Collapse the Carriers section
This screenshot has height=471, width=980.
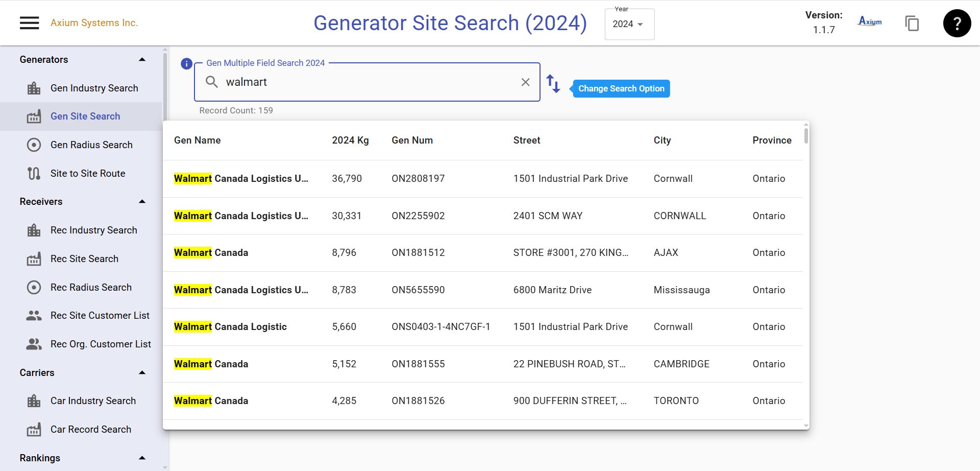click(x=142, y=373)
